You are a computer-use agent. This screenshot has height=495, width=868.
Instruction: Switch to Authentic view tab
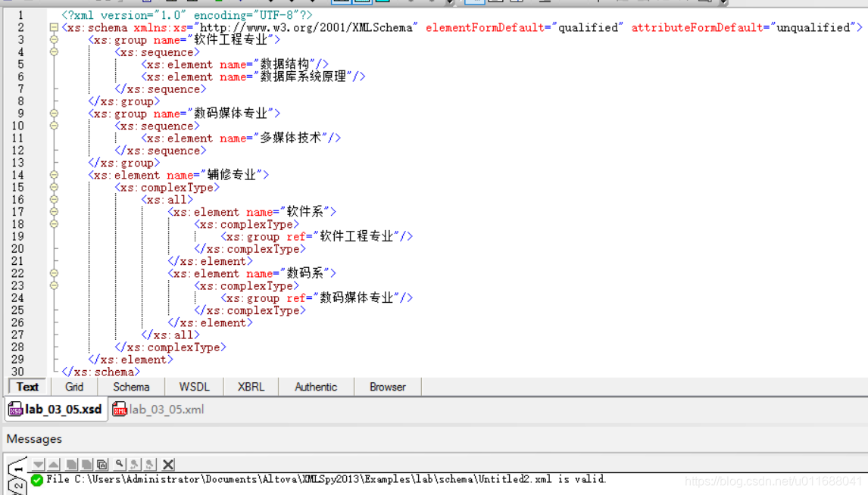[x=316, y=388]
